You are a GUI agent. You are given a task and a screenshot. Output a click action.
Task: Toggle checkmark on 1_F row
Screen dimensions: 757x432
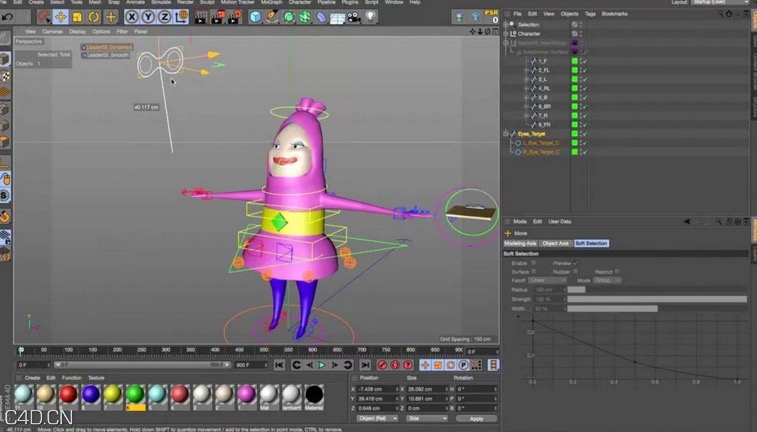[585, 61]
